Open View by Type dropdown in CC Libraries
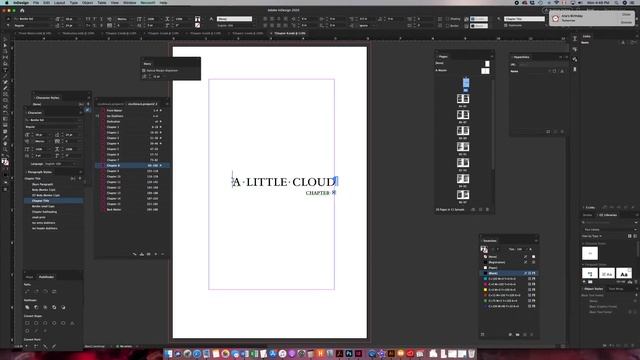Viewport: 640px width, 360px height. click(592, 236)
